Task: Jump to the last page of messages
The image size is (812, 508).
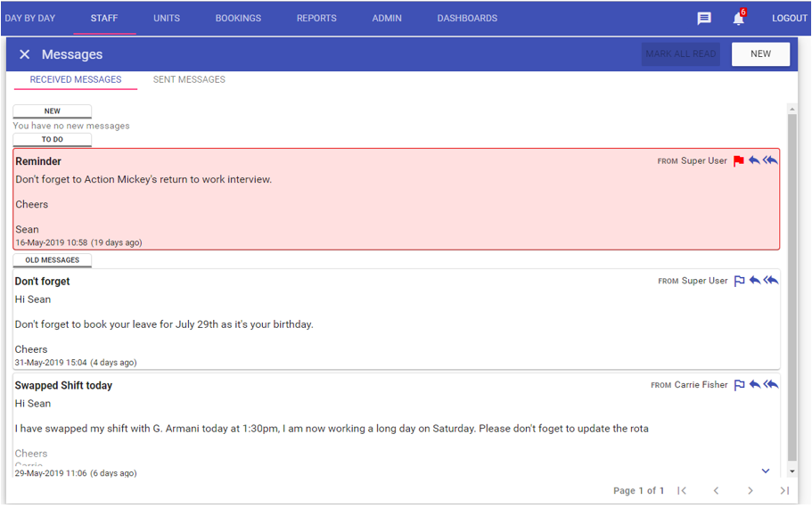Action: (x=784, y=491)
